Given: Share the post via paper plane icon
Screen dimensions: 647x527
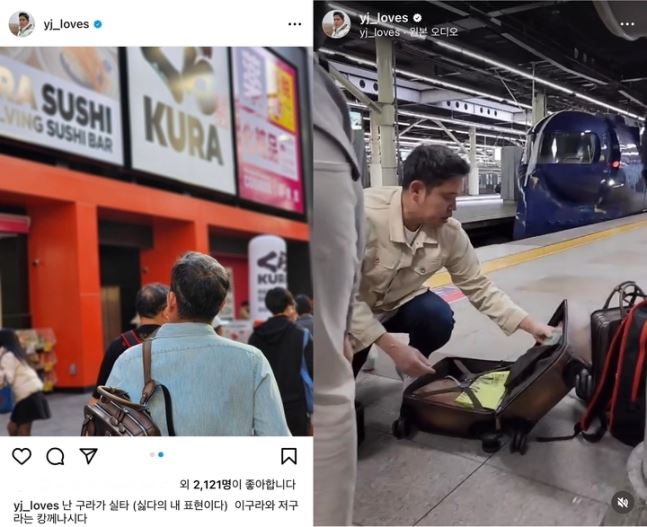Looking at the screenshot, I should pyautogui.click(x=88, y=456).
